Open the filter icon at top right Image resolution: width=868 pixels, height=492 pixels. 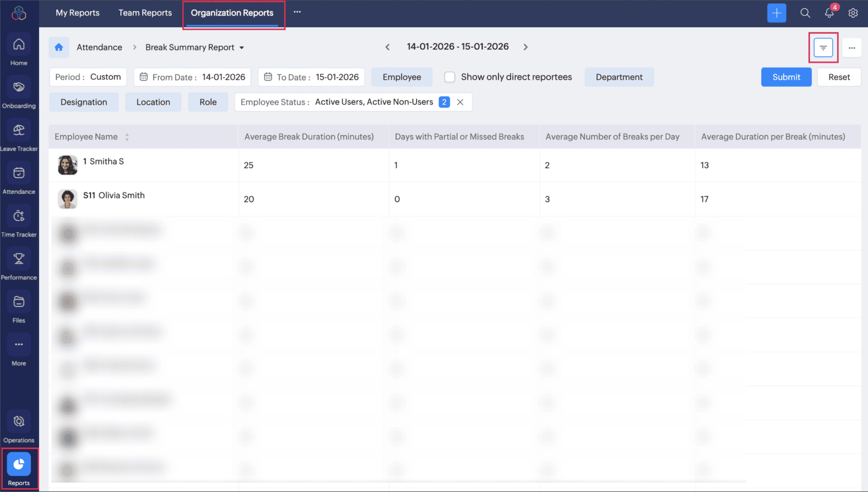click(x=823, y=48)
